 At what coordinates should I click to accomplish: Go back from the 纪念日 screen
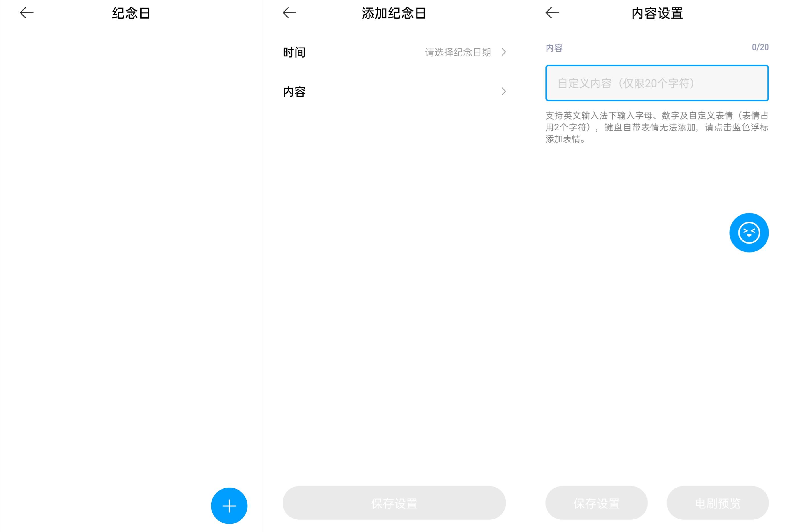pyautogui.click(x=26, y=13)
